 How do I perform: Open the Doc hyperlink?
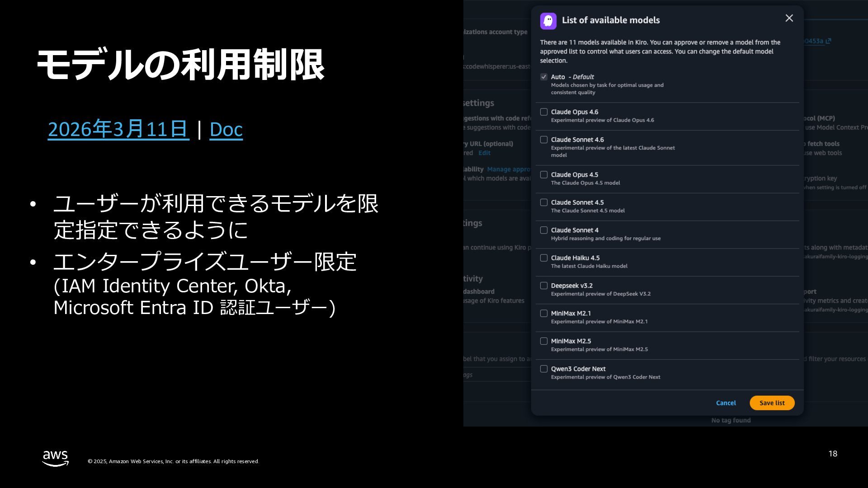[x=226, y=129]
